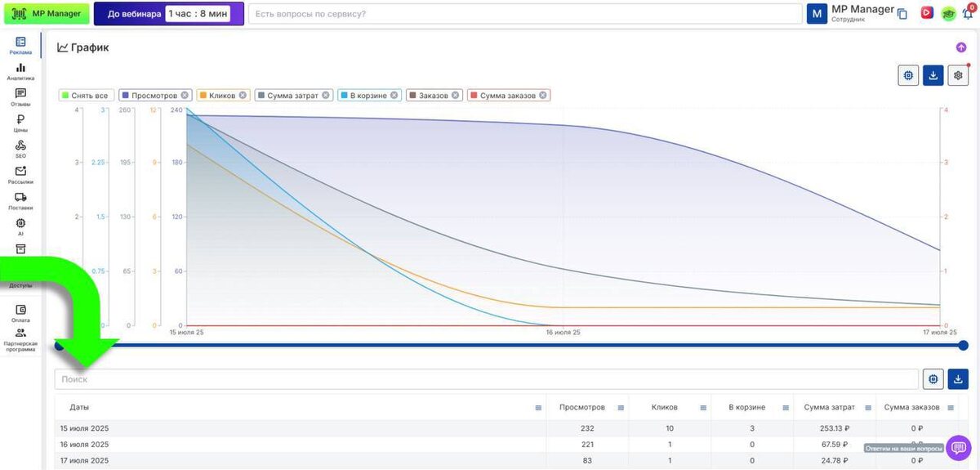The height and width of the screenshot is (470, 980).
Task: Download the table data
Action: (958, 379)
